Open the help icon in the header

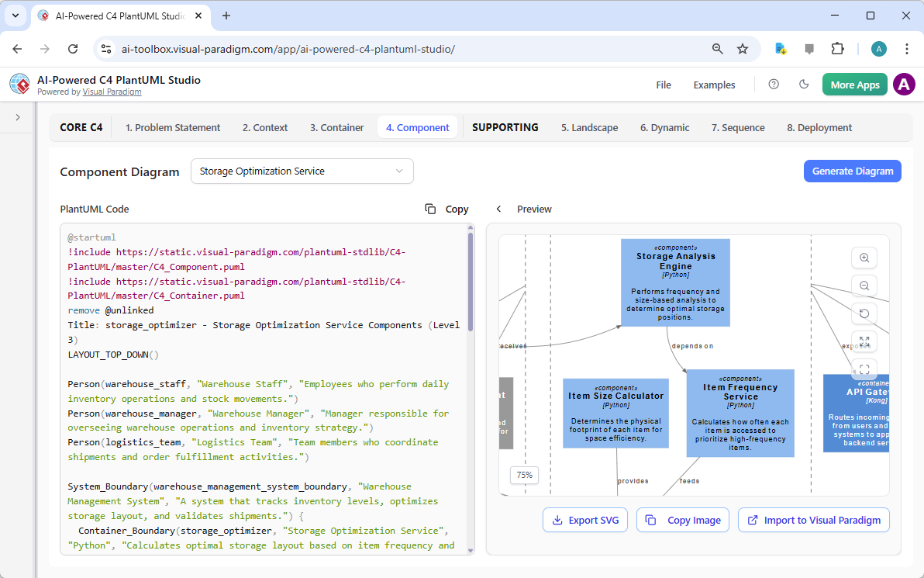(774, 85)
